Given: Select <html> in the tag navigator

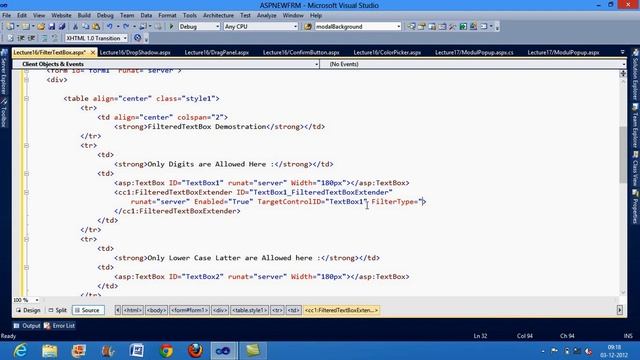Looking at the screenshot, I should pyautogui.click(x=133, y=310).
